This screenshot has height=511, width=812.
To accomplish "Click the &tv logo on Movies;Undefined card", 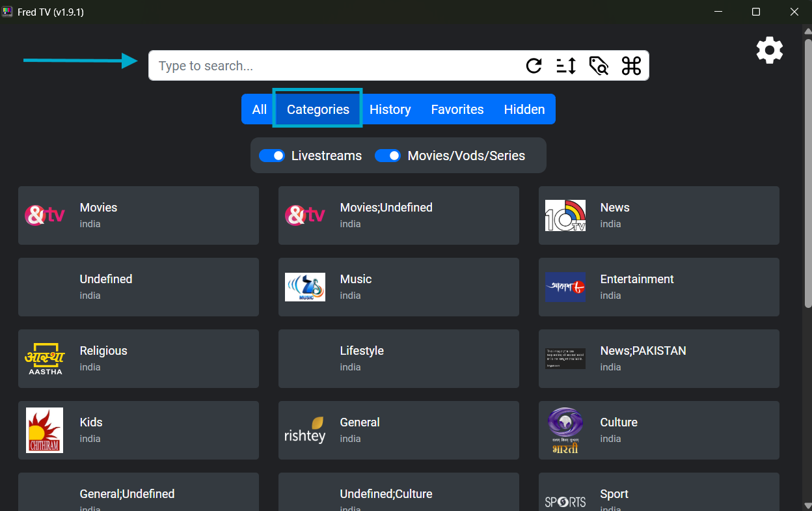I will tap(305, 215).
